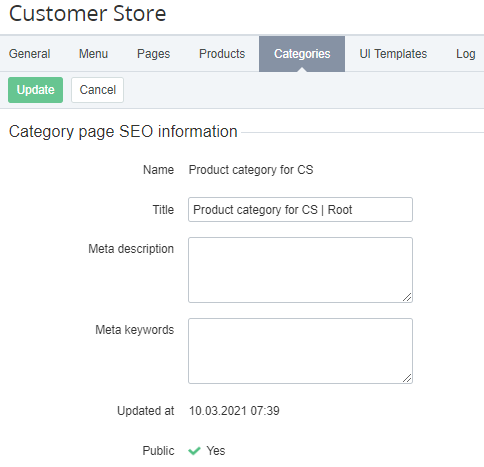Select the Categories tab
The height and width of the screenshot is (467, 484).
point(302,54)
